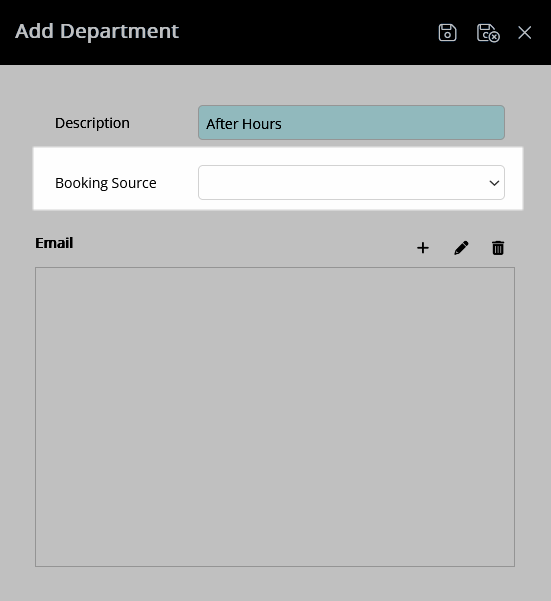Save the department with the floppy disk icon

click(447, 32)
